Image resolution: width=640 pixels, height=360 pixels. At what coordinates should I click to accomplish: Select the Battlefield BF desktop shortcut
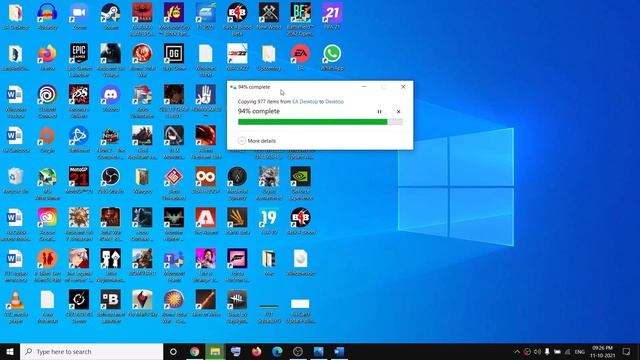pyautogui.click(x=300, y=19)
